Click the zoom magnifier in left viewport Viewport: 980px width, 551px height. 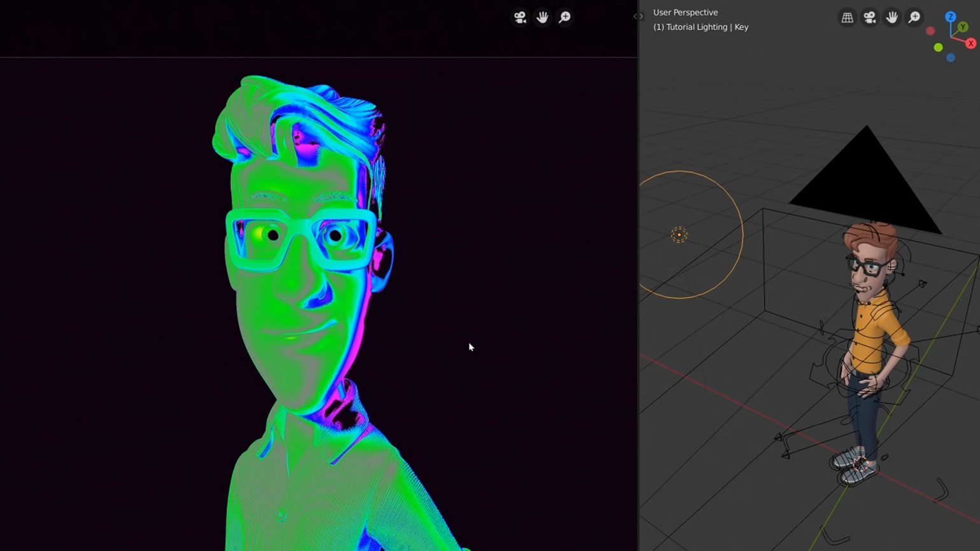(564, 17)
